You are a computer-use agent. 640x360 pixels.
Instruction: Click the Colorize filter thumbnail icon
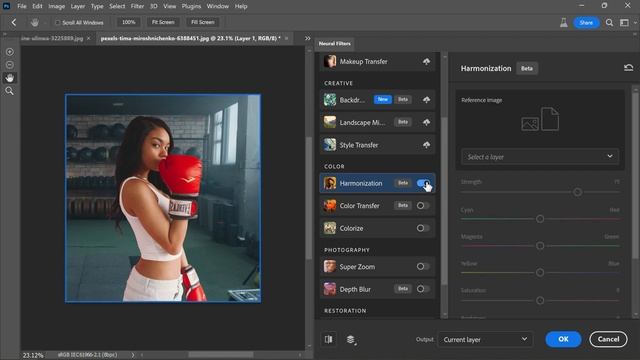click(x=330, y=228)
